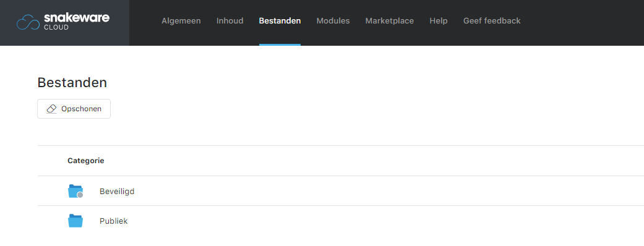Screen dimensions: 644x246
Task: Go to the Inhoud section
Action: (230, 21)
